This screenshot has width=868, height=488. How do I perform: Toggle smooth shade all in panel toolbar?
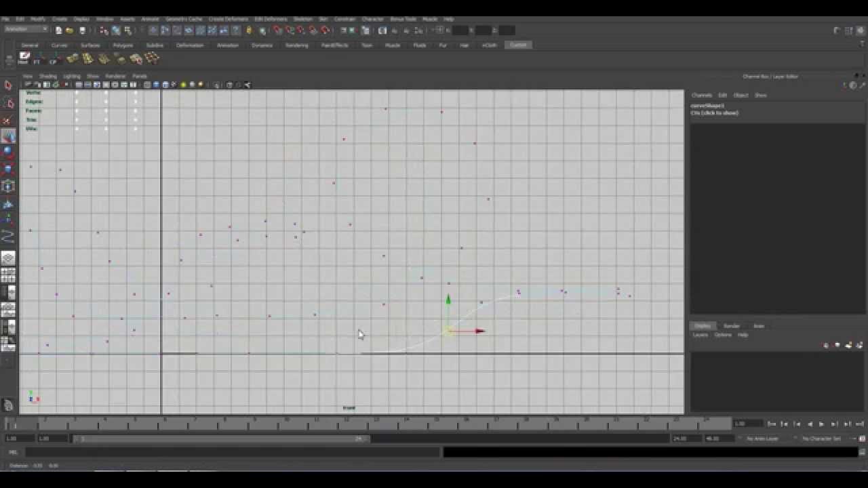click(156, 85)
